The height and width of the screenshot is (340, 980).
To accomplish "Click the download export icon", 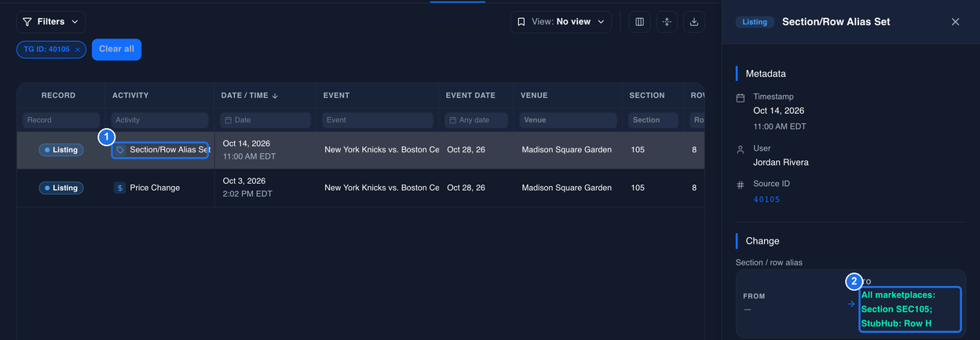I will pyautogui.click(x=694, y=22).
